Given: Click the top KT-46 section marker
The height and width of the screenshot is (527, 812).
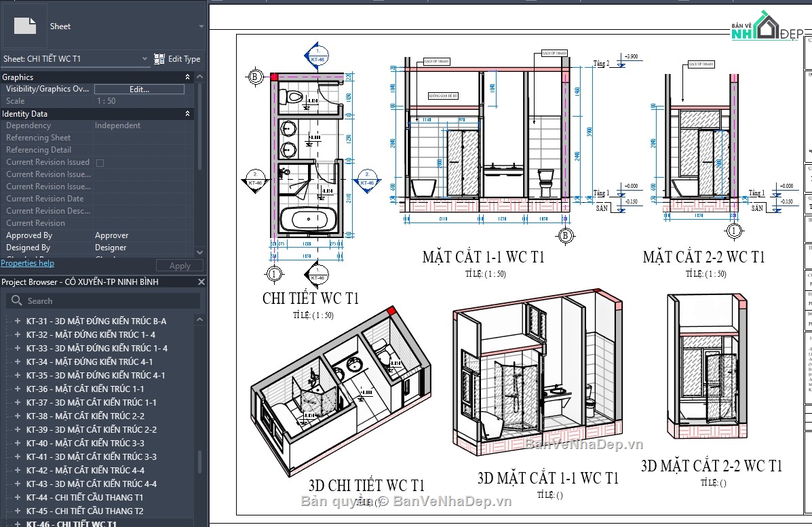Looking at the screenshot, I should pos(316,56).
